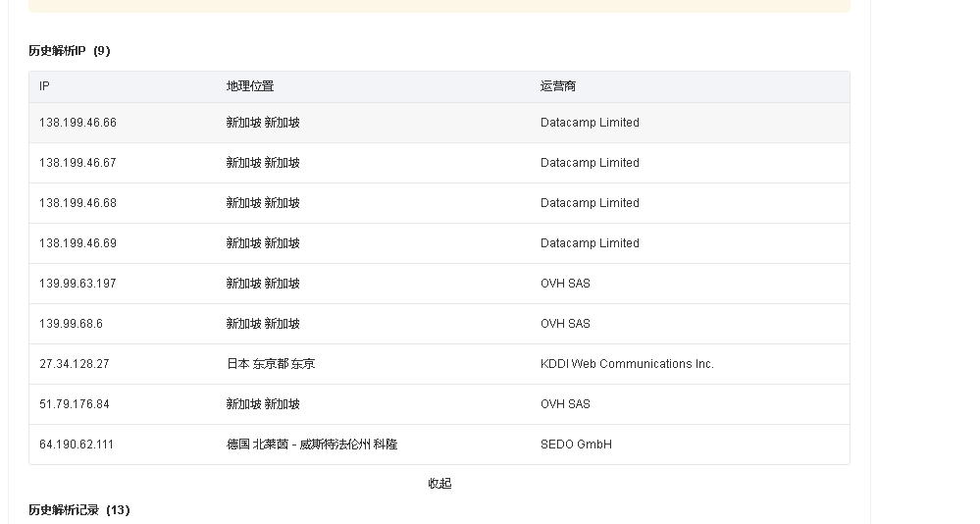Click Datacamp Limited for 138.199.46.66
Screen dimensions: 980x524
[590, 123]
